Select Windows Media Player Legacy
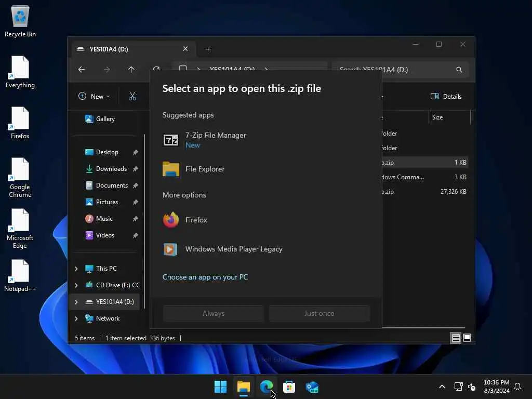532x399 pixels. [x=265, y=249]
